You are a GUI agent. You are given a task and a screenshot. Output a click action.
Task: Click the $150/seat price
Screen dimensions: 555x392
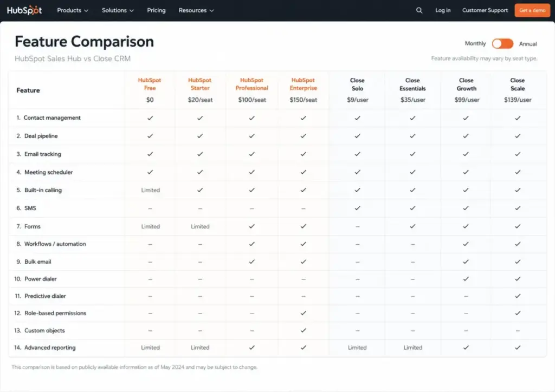point(304,100)
